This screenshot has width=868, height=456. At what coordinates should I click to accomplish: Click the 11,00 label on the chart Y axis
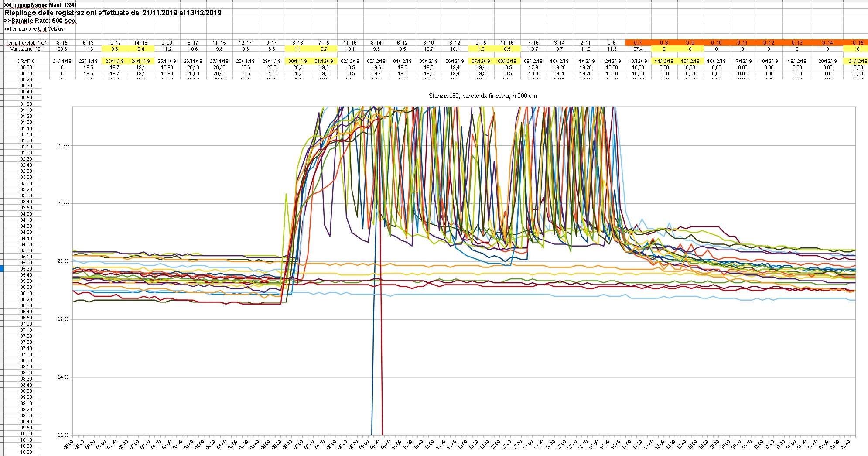[x=63, y=435]
